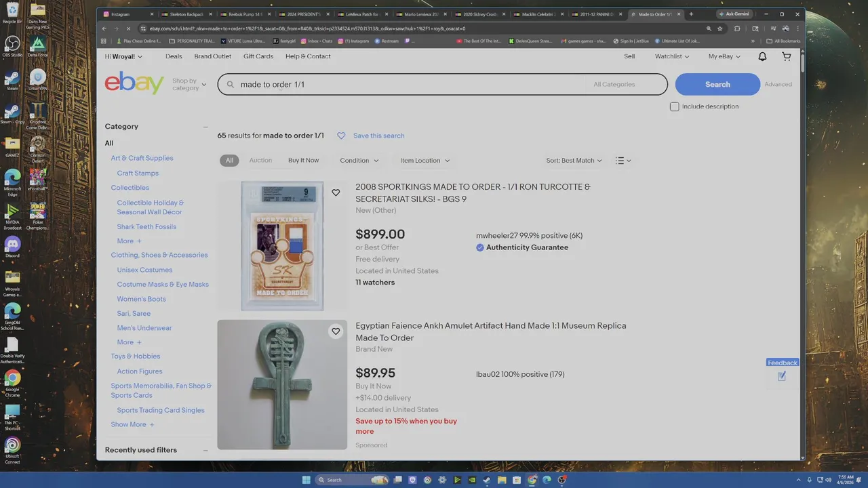
Task: Click heart icon on Ankh Amulet image
Action: (336, 331)
